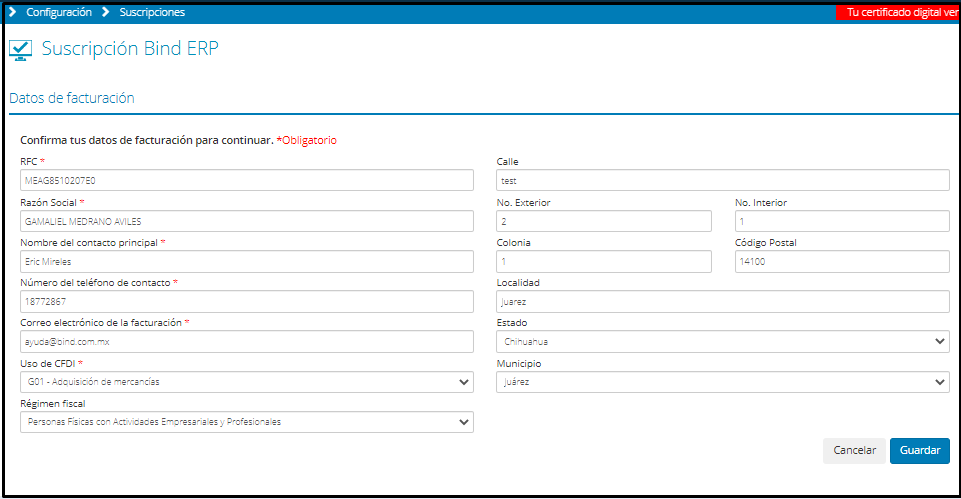Click the Suscripción Bind ERP title text
The width and height of the screenshot is (961, 499).
pyautogui.click(x=130, y=48)
